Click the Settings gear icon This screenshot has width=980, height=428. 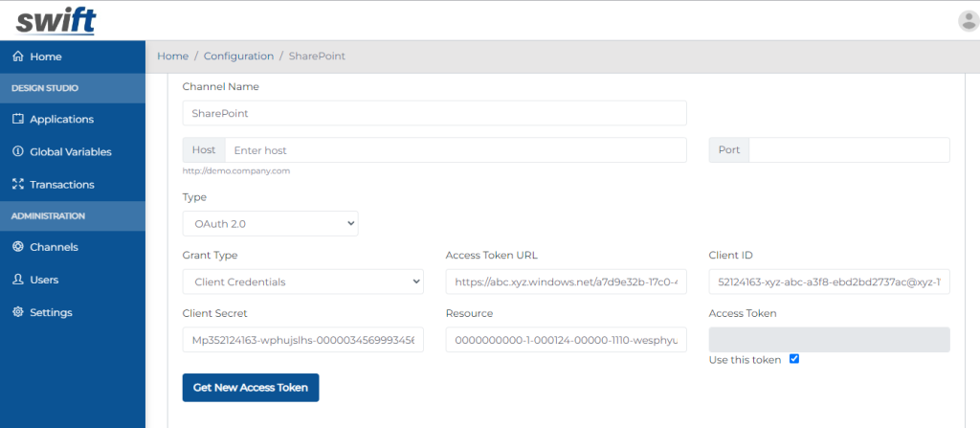pos(17,311)
